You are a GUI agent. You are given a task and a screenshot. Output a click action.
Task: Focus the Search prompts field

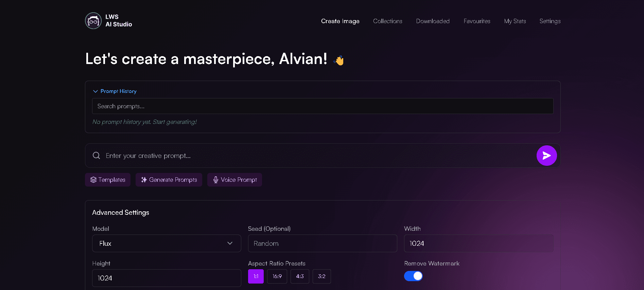[323, 106]
